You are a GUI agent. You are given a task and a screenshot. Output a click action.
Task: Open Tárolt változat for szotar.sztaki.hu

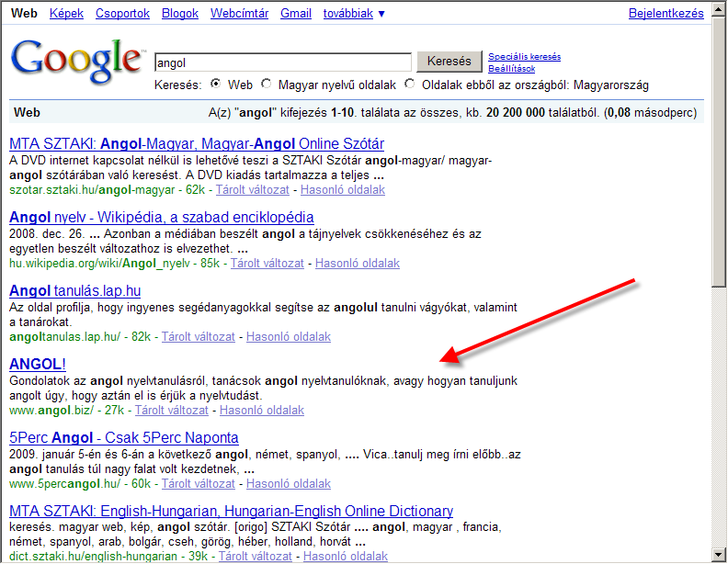pyautogui.click(x=253, y=190)
